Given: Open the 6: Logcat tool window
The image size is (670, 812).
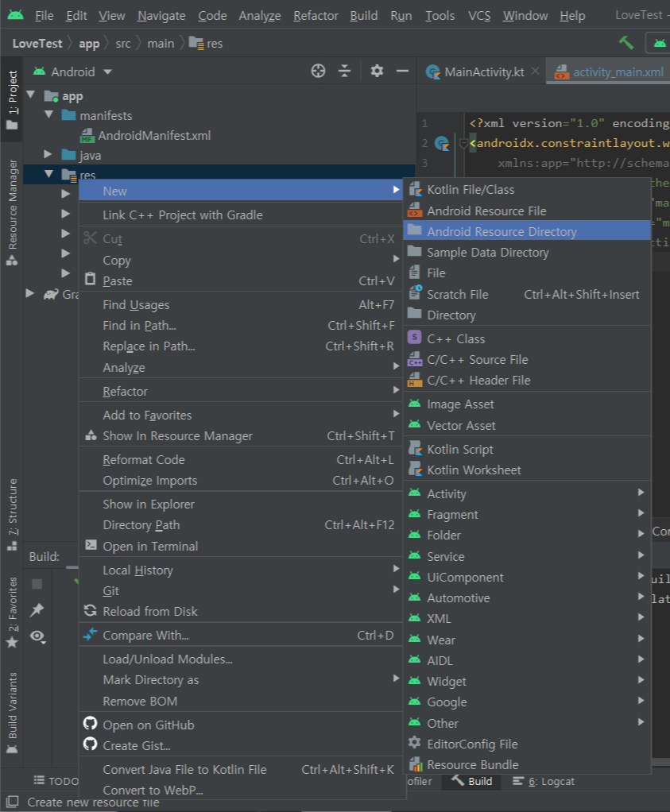Looking at the screenshot, I should tap(544, 781).
